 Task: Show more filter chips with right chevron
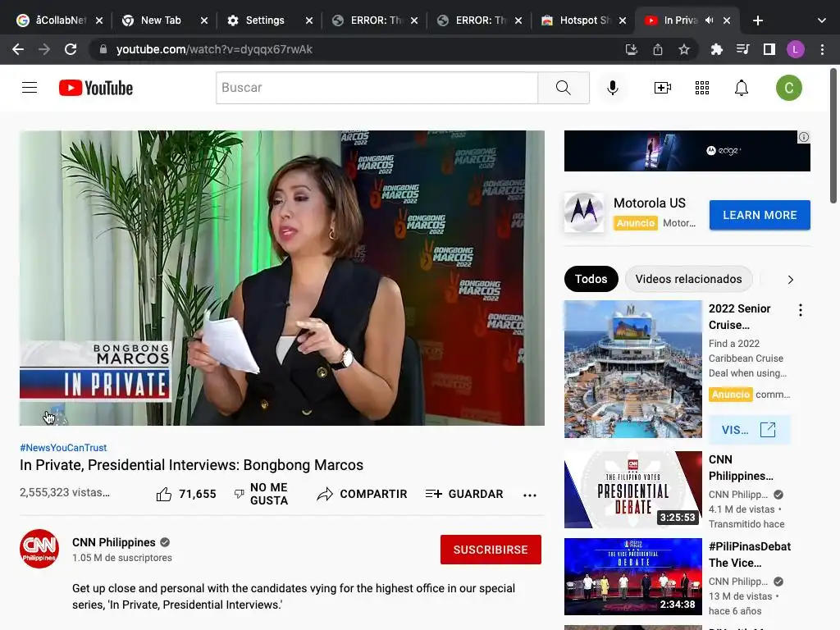coord(790,280)
